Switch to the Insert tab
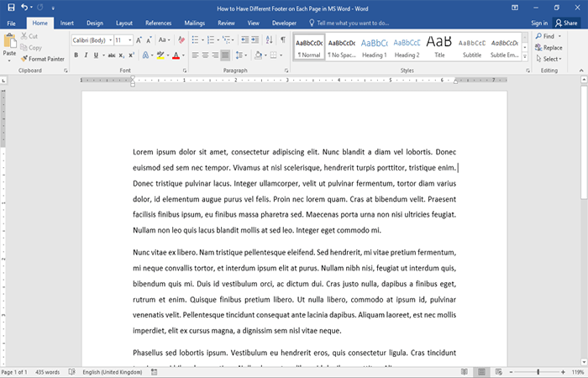 (67, 24)
